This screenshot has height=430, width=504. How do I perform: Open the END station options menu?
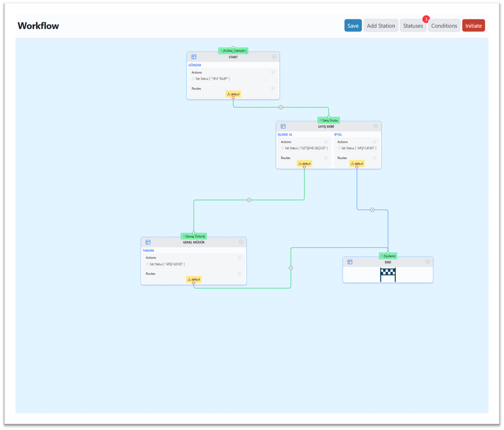click(427, 262)
